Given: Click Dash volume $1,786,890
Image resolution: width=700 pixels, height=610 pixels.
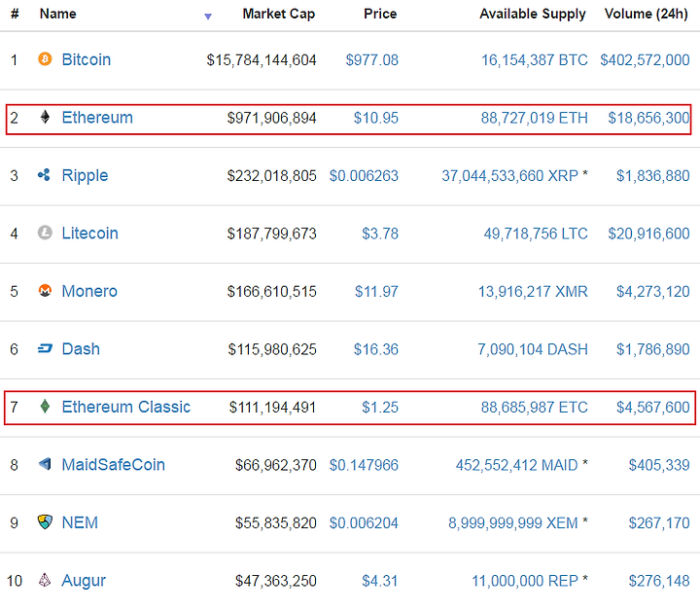Looking at the screenshot, I should pyautogui.click(x=652, y=349).
